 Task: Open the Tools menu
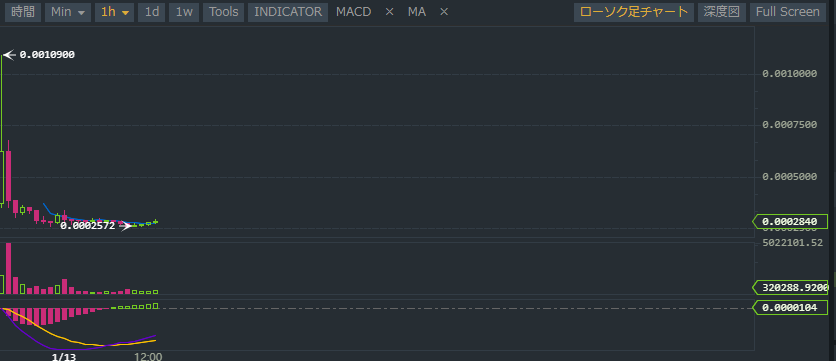[x=223, y=12]
